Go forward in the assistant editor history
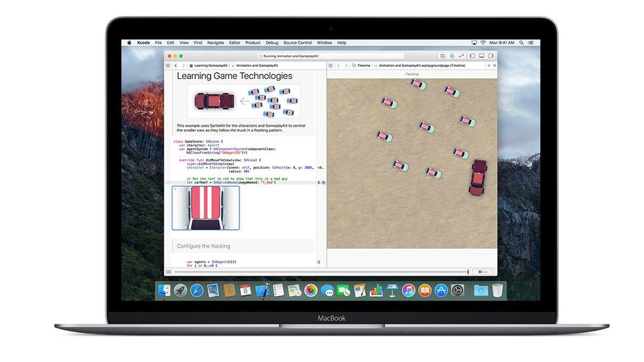Viewport: 644px width, 362px height. coord(346,66)
